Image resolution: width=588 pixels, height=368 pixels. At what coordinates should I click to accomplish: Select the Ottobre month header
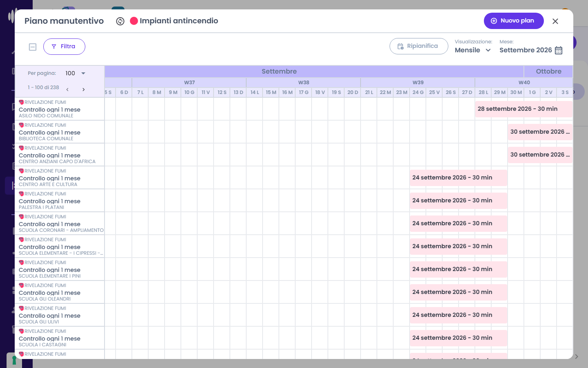click(x=548, y=72)
